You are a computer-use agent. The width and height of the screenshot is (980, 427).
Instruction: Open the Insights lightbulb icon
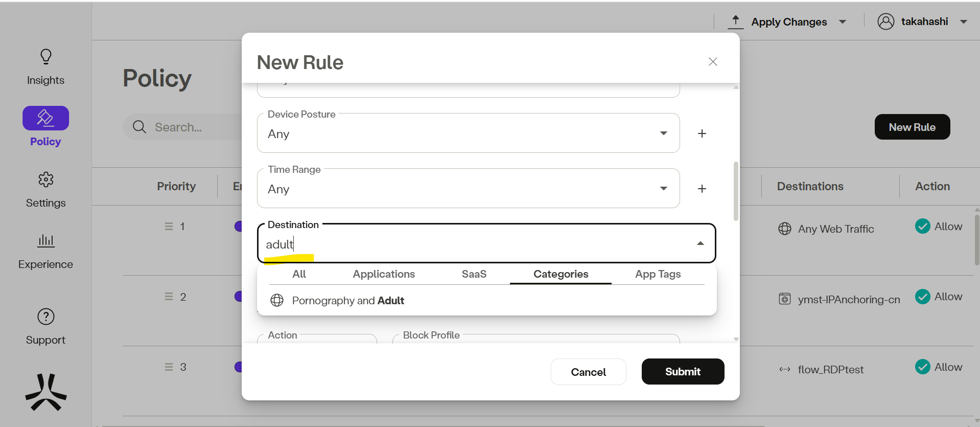click(x=45, y=57)
